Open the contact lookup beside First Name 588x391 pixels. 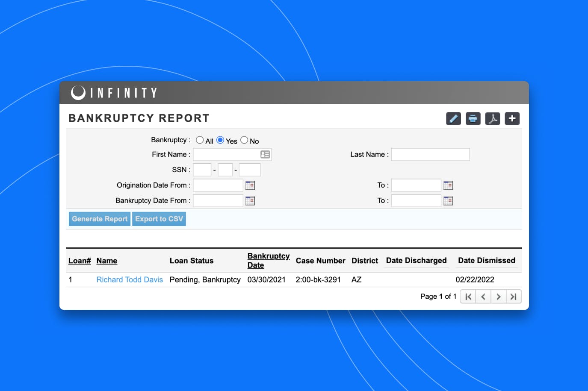[266, 154]
